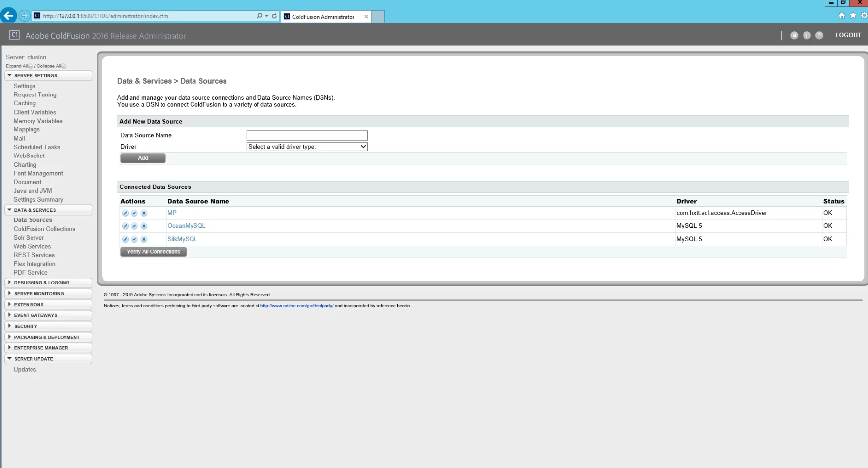Switch to ColdFusion Administrator browser tab

pyautogui.click(x=326, y=17)
